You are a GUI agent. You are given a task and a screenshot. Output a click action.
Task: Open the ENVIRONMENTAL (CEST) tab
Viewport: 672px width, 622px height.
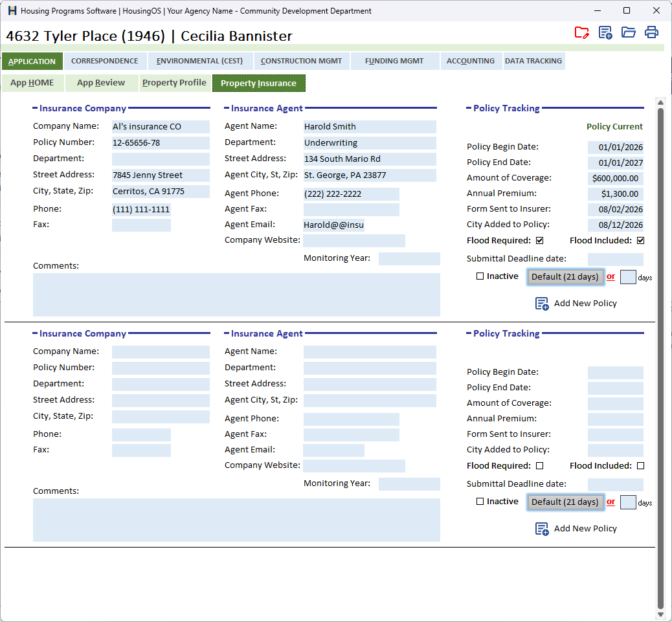pyautogui.click(x=199, y=61)
